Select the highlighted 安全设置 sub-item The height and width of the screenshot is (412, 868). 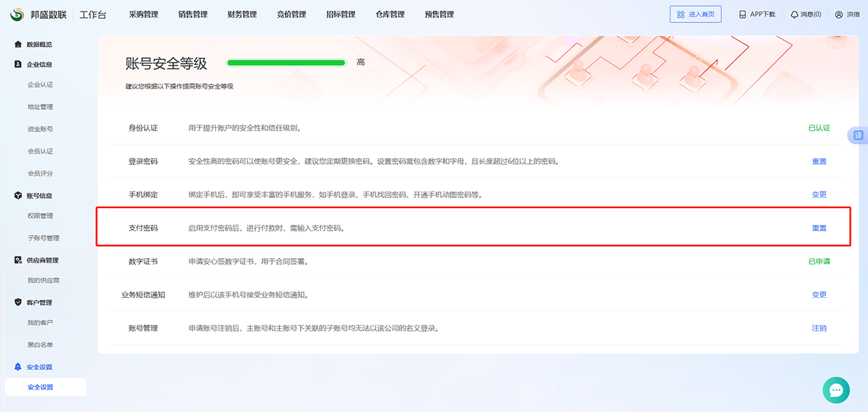46,387
